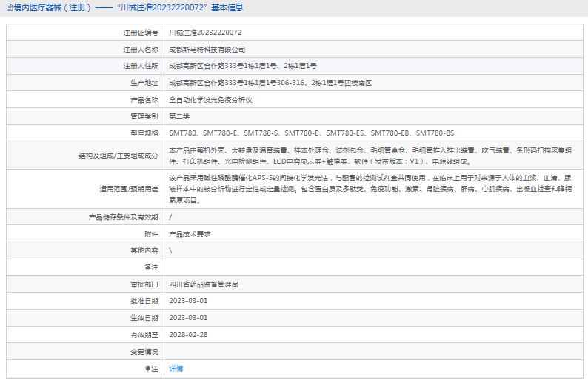The height and width of the screenshot is (383, 588).
Task: Click the 管理类别 row label
Action: click(144, 116)
